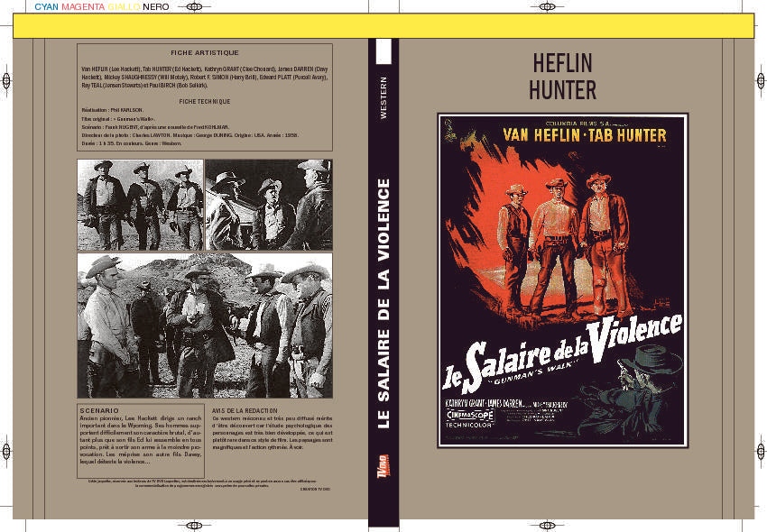Click the TECHNICOLOR label on poster

468,426
